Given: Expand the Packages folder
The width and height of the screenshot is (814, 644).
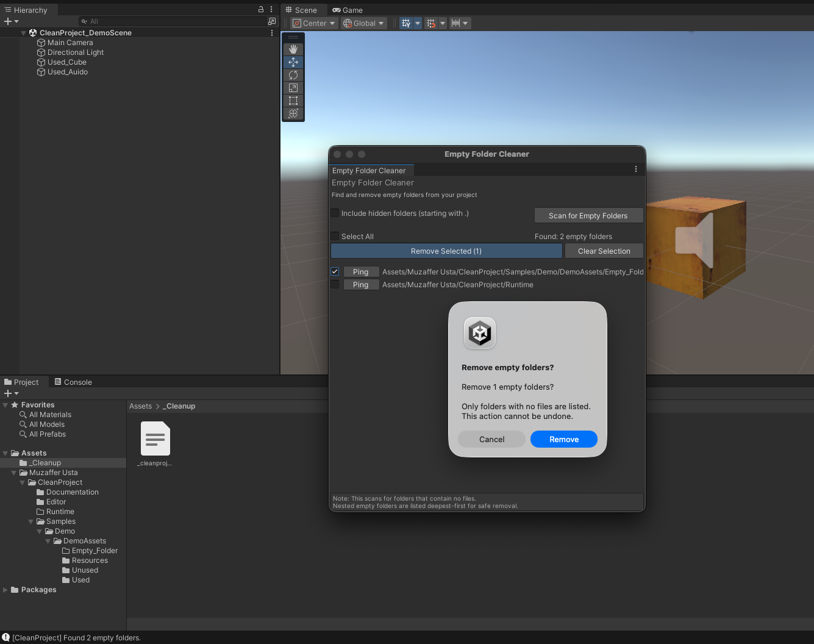Looking at the screenshot, I should pos(5,590).
